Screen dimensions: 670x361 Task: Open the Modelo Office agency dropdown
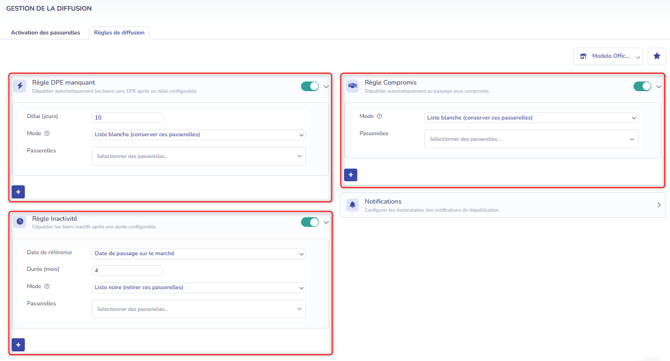(608, 56)
